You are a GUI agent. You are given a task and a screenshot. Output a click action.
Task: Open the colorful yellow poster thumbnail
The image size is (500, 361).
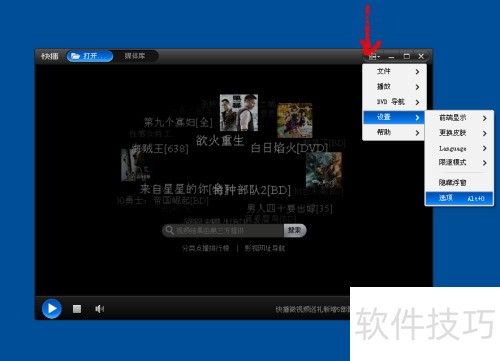pyautogui.click(x=295, y=120)
